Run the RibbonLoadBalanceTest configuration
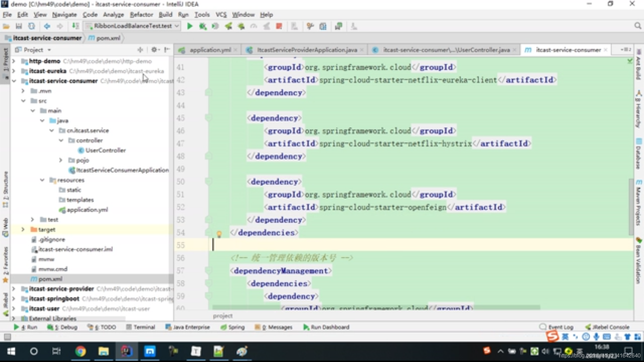644x362 pixels. 190,26
